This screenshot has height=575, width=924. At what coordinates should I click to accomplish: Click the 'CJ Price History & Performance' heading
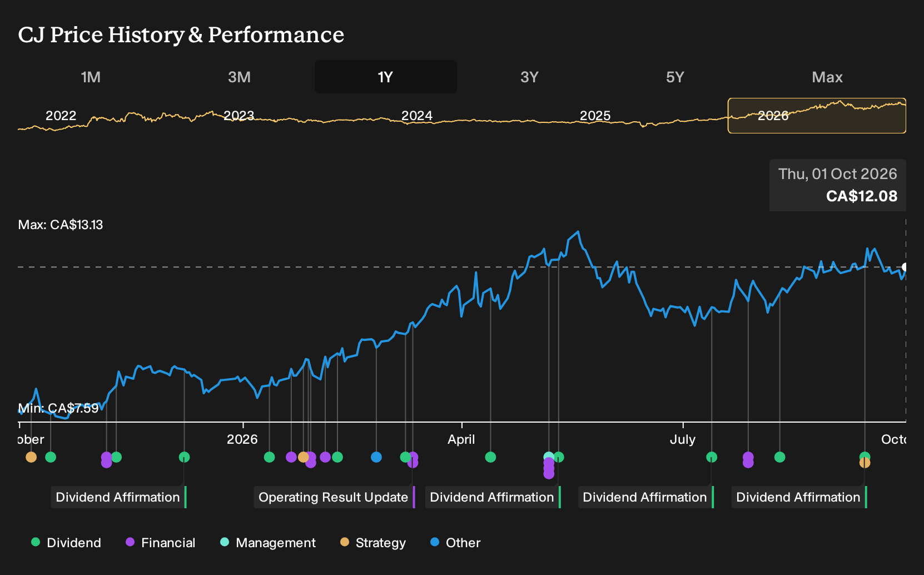click(181, 34)
